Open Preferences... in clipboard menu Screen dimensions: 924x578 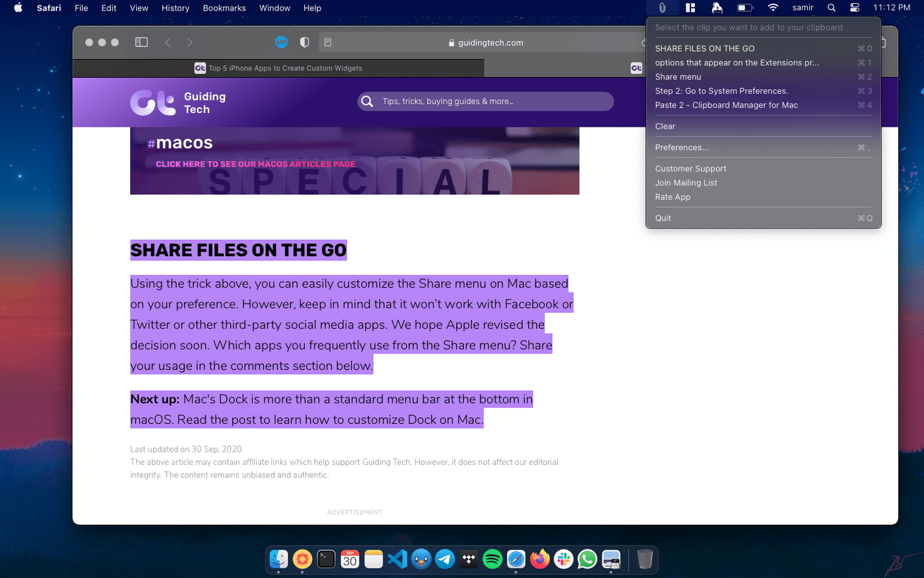763,147
